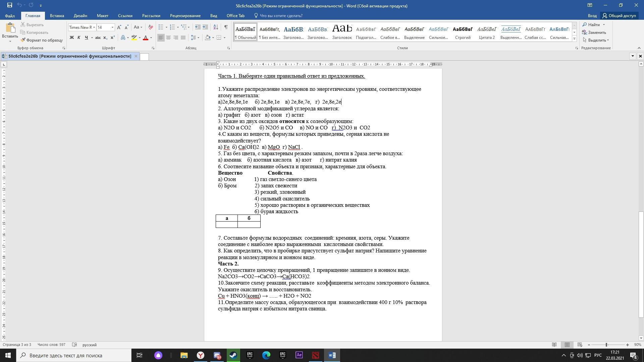Click the Общий доступ button
Screen dimensions: 644x362
(x=619, y=16)
